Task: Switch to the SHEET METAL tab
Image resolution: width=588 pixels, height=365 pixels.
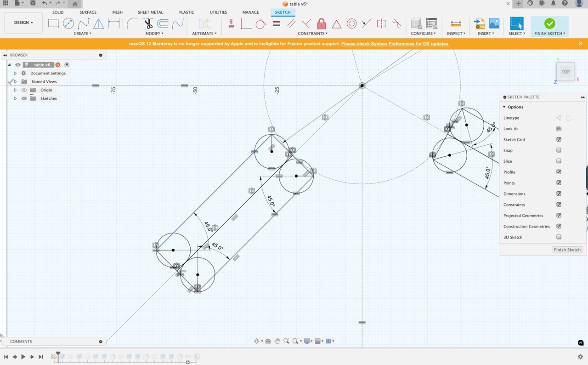Action: point(150,12)
